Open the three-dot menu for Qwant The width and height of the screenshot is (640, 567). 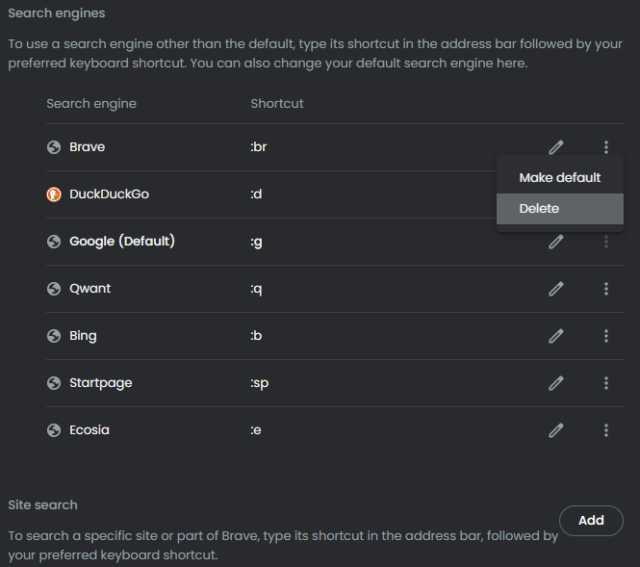[606, 289]
